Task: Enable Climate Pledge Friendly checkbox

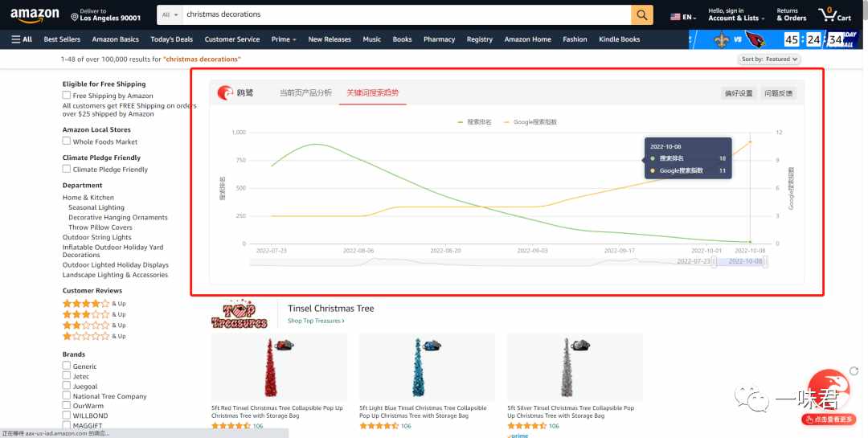Action: (x=67, y=169)
